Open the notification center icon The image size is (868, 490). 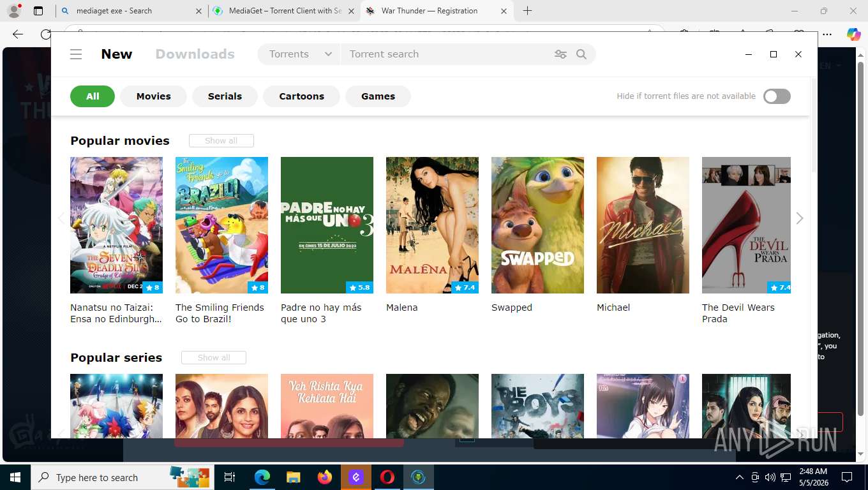[x=847, y=477]
